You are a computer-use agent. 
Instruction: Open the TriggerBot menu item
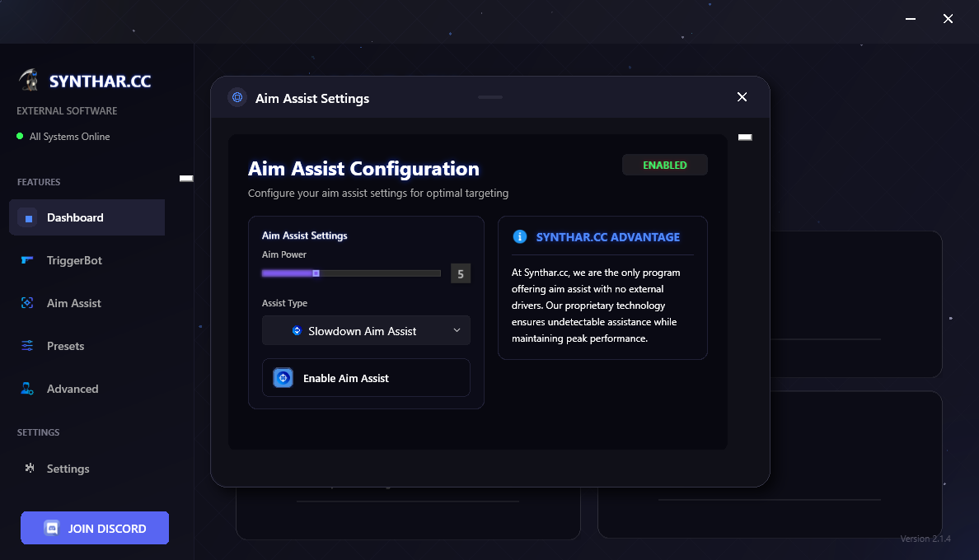coord(74,260)
